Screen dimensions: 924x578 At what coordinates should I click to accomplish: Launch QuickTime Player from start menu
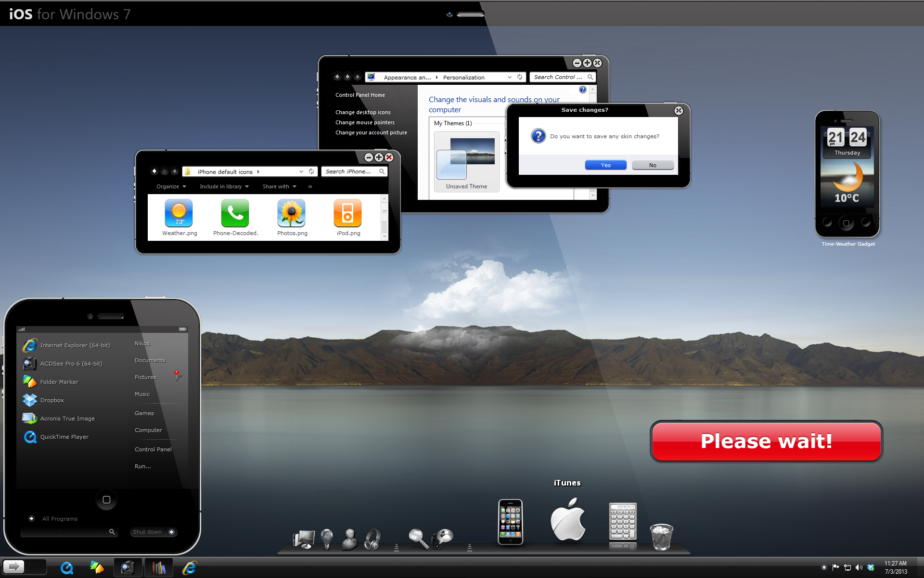[x=56, y=437]
